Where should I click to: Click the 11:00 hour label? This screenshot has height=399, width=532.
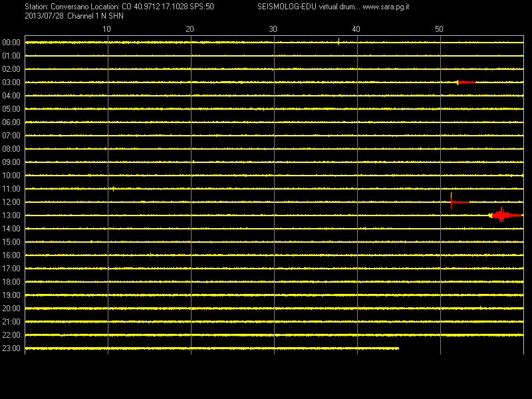[11, 189]
